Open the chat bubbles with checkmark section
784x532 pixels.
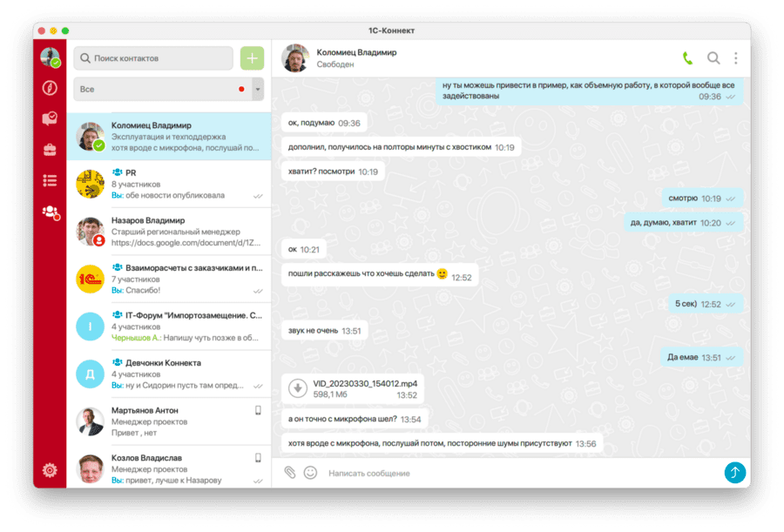[x=50, y=118]
